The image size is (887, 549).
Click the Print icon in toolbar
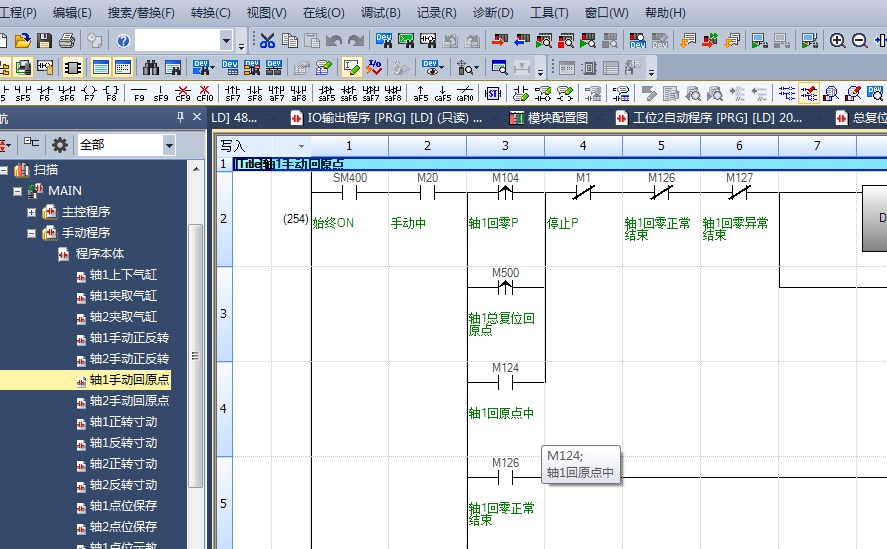pyautogui.click(x=66, y=41)
